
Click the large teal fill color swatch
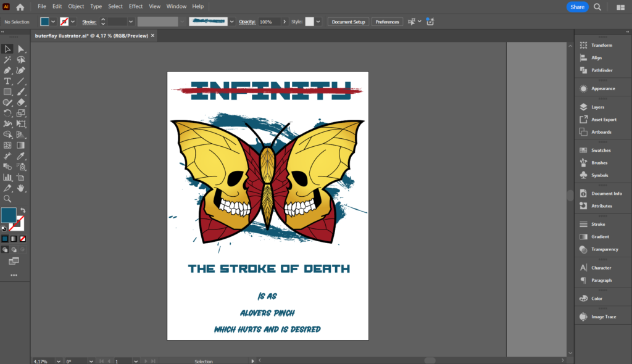pos(9,215)
